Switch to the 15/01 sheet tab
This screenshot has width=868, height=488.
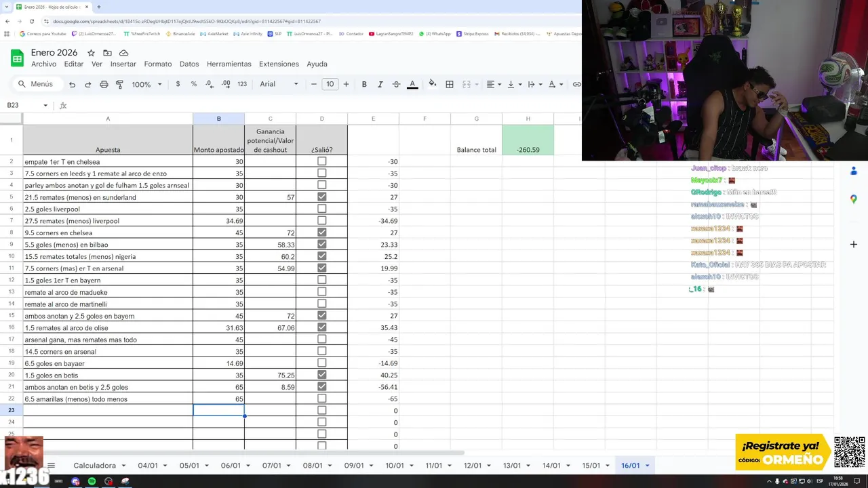point(591,466)
